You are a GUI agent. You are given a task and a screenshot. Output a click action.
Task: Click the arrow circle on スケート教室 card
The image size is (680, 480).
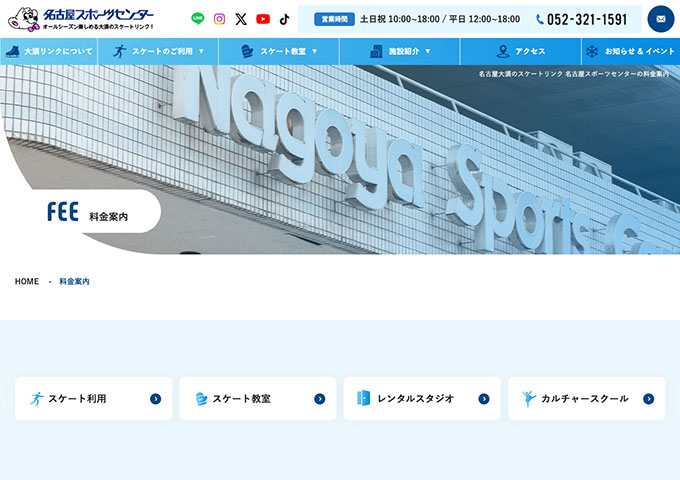(x=320, y=398)
